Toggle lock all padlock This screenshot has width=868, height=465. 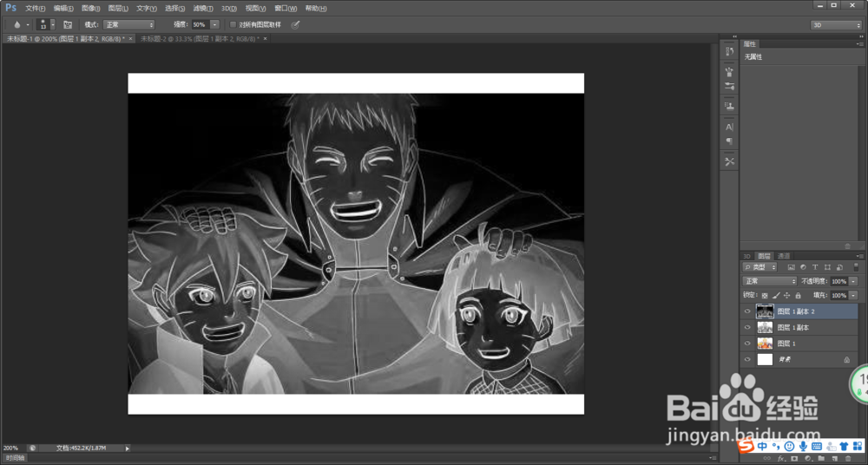[x=798, y=296]
